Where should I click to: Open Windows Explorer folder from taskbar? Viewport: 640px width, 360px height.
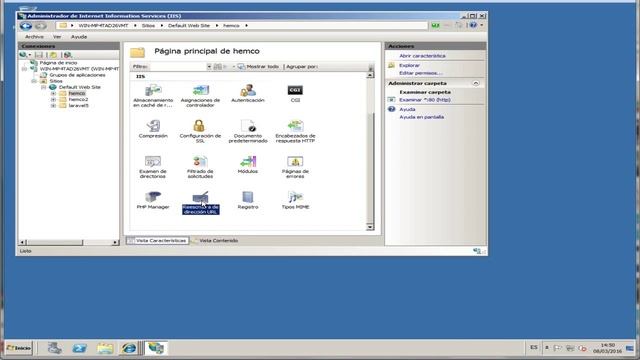point(105,348)
